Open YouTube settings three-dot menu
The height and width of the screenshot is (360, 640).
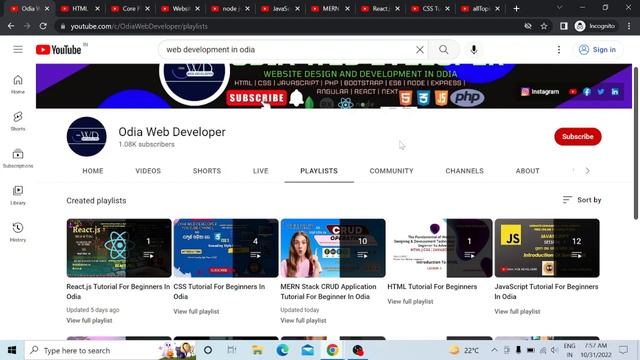point(559,50)
